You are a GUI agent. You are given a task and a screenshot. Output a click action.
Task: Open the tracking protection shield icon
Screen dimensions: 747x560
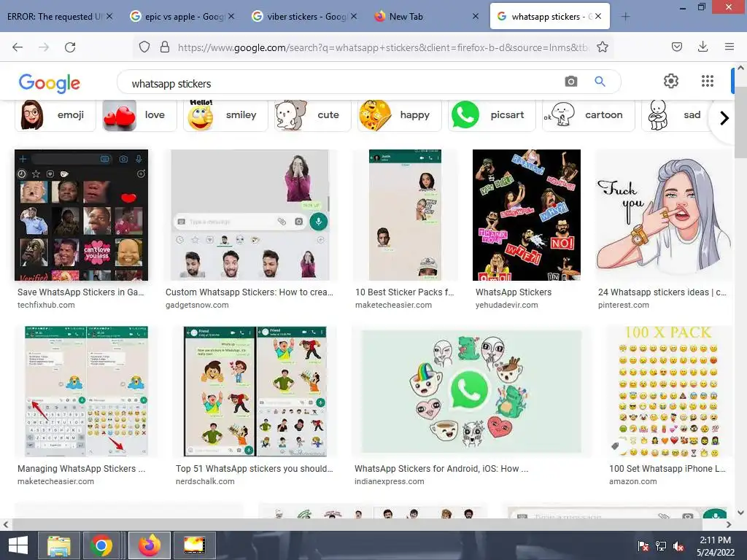pos(144,47)
